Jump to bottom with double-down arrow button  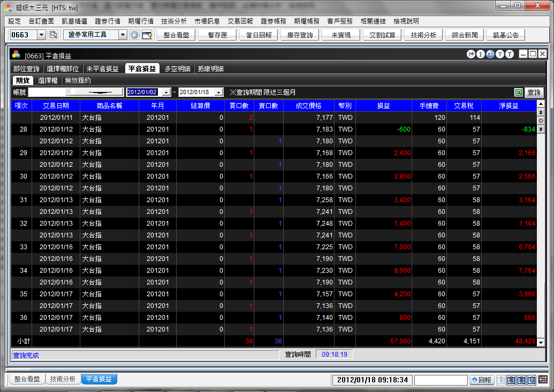[x=541, y=129]
